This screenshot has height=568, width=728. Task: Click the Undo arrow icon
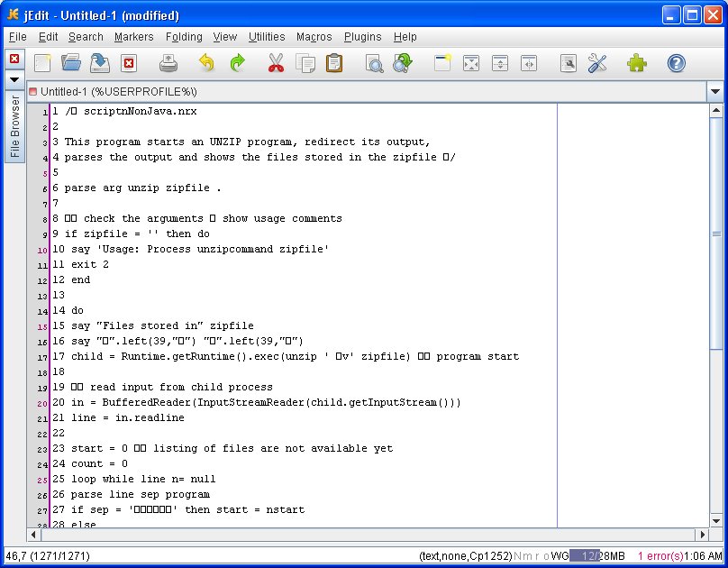point(206,63)
